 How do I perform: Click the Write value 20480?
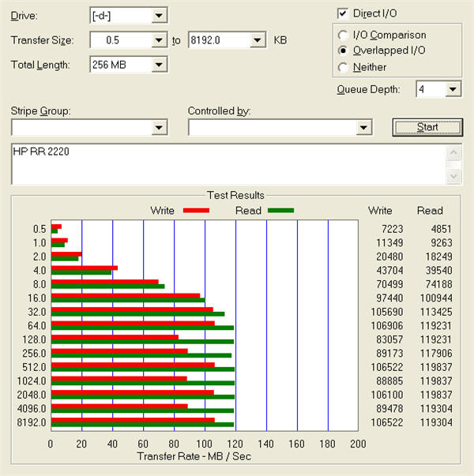point(389,257)
